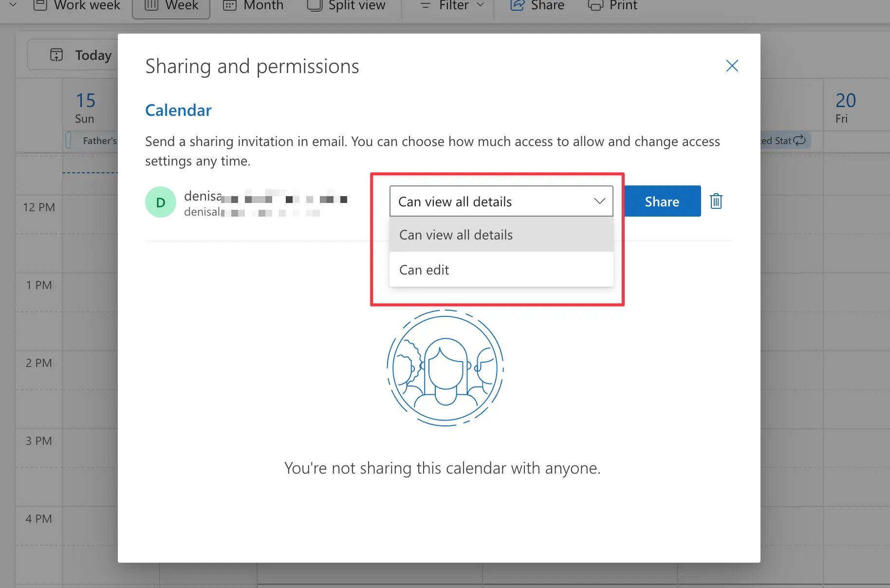Click the green D avatar circle
This screenshot has width=890, height=588.
[x=160, y=202]
